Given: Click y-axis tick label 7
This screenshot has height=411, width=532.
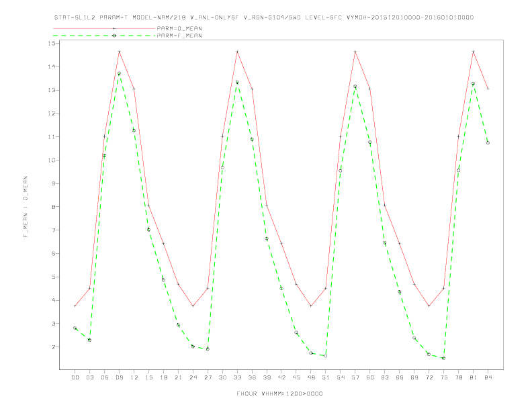Looking at the screenshot, I should (x=53, y=230).
